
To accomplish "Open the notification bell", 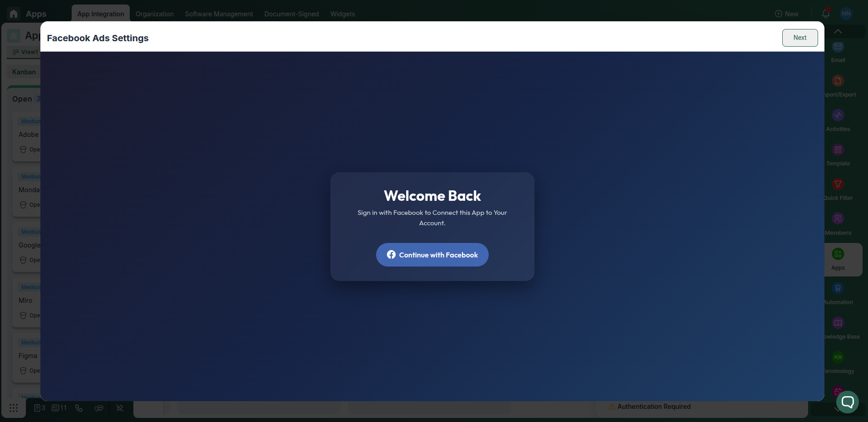I will click(x=825, y=14).
